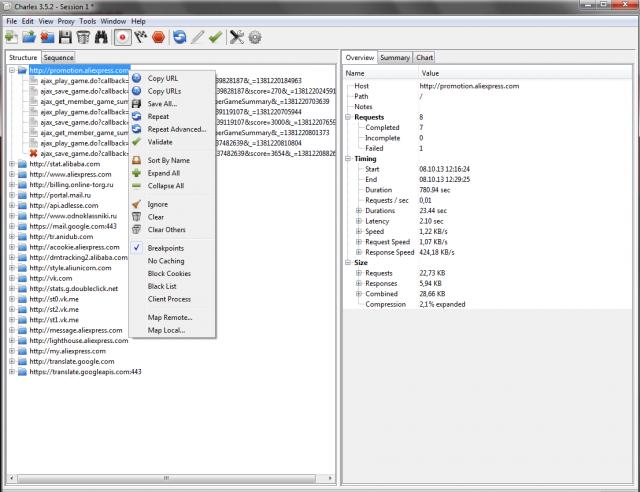Select https://mail.google.com:443 host row
The image size is (640, 492).
(x=73, y=226)
